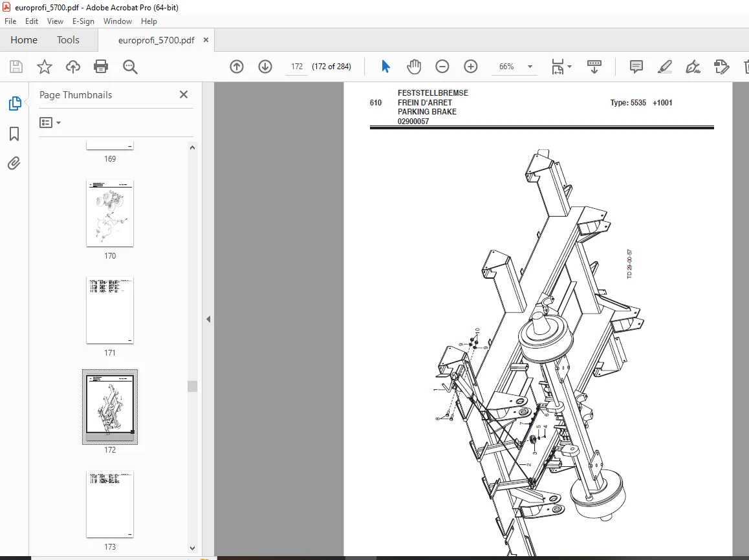Collapse the navigation pane arrow
Screen dimensions: 749x560
pos(208,319)
